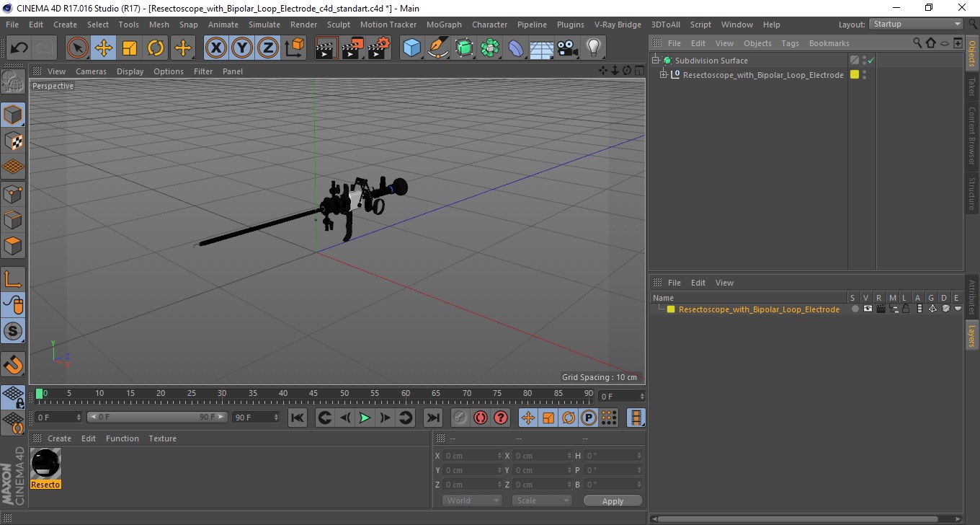Add a Camera object
This screenshot has height=525, width=980.
pyautogui.click(x=568, y=48)
